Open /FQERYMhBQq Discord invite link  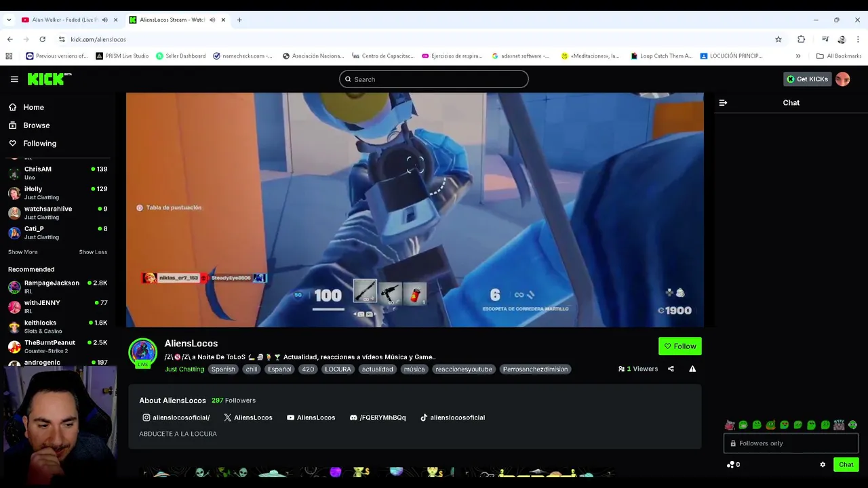[378, 418]
